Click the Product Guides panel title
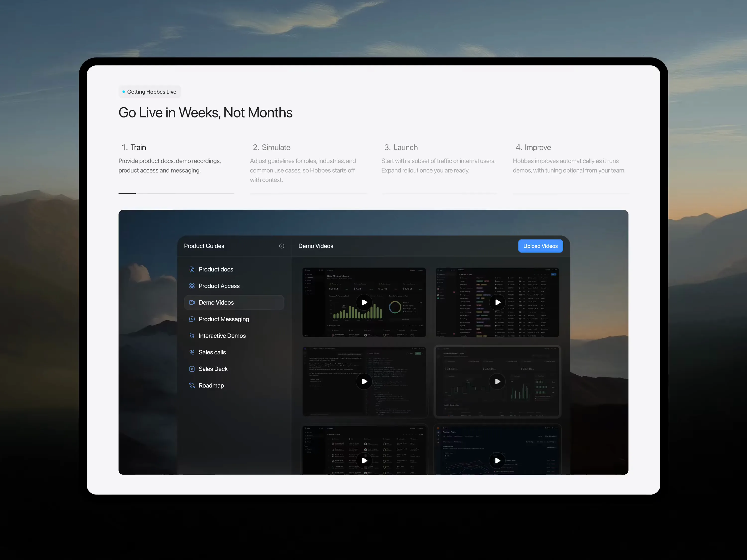This screenshot has height=560, width=747. pos(204,246)
